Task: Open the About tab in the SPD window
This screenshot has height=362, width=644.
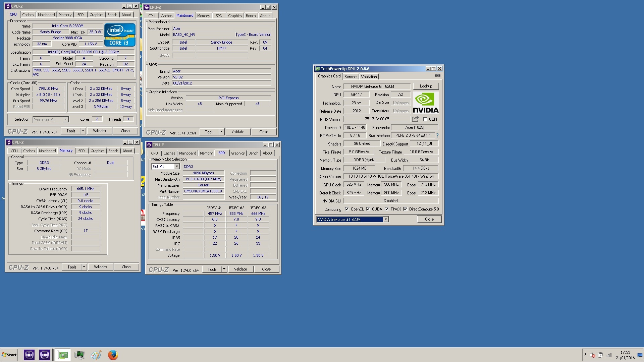Action: coord(267,153)
